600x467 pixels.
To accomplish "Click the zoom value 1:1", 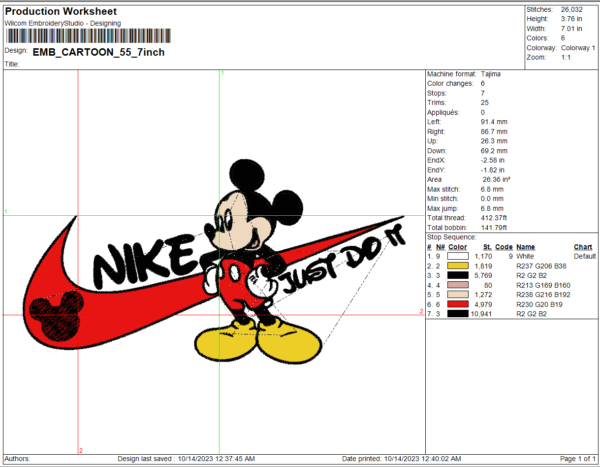I will coord(566,57).
